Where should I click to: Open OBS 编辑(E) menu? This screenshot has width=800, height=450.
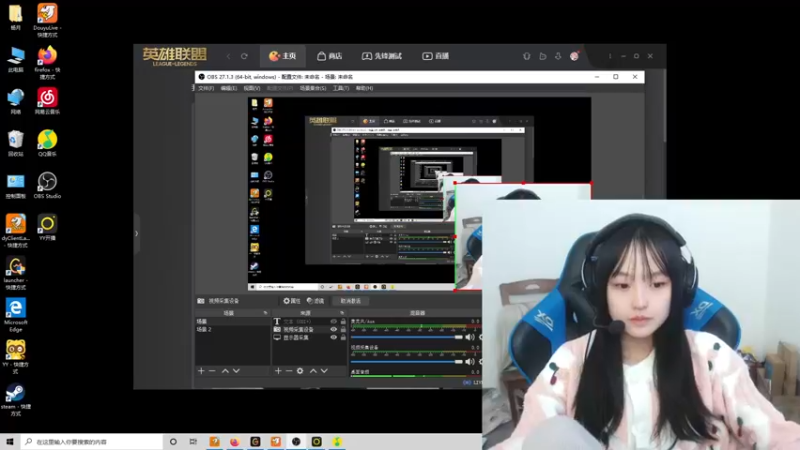click(229, 88)
